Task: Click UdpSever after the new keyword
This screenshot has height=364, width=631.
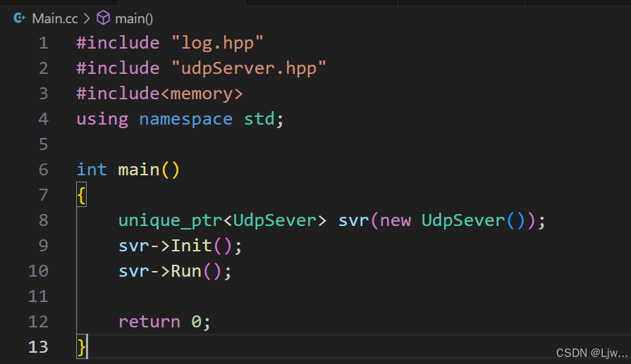Action: (462, 220)
